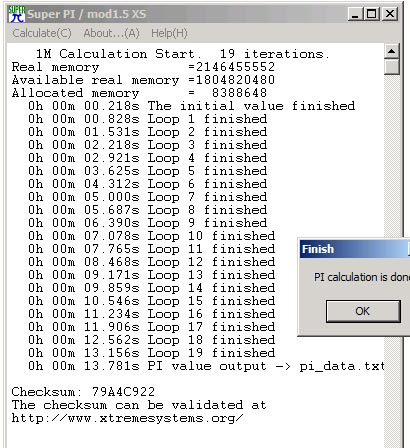Click the 'Loop 11 finished' line
Image resolution: width=410 pixels, height=448 pixels.
click(x=152, y=249)
